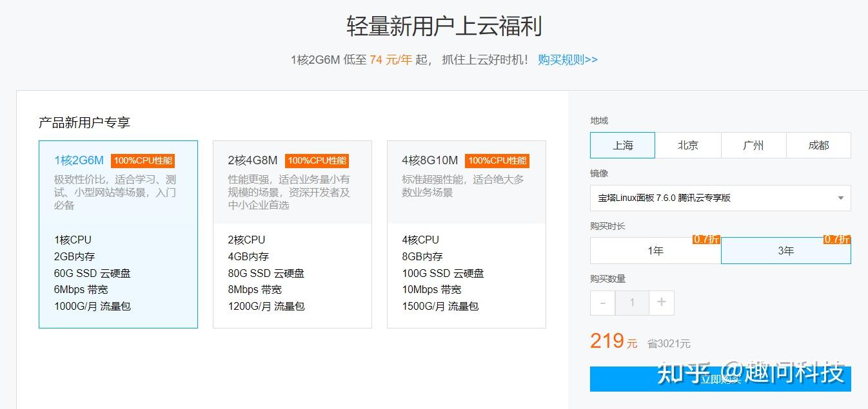Click the minus quantity stepper button
The height and width of the screenshot is (409, 868).
pos(603,303)
